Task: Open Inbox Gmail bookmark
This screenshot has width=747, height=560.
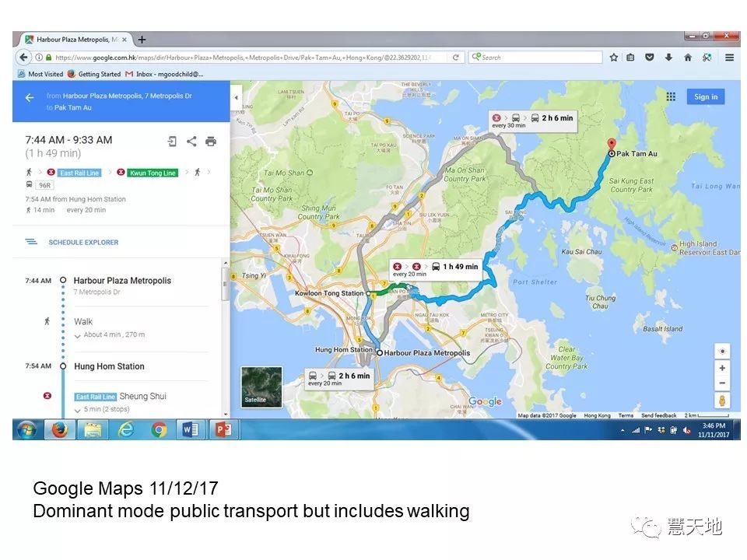Action: [x=163, y=75]
